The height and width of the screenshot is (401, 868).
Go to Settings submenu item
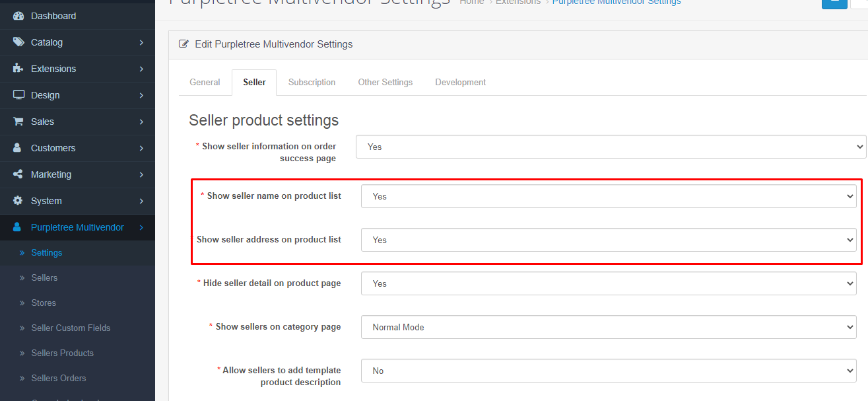pos(77,253)
